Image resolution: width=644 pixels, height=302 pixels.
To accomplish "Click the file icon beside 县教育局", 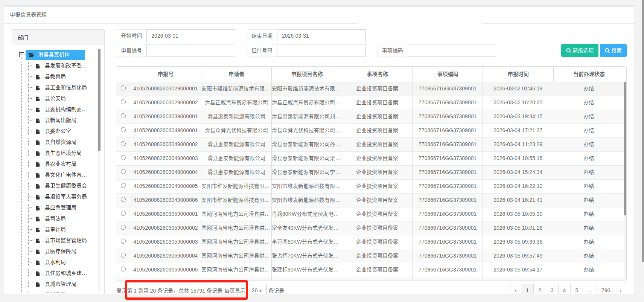I will click(x=38, y=77).
